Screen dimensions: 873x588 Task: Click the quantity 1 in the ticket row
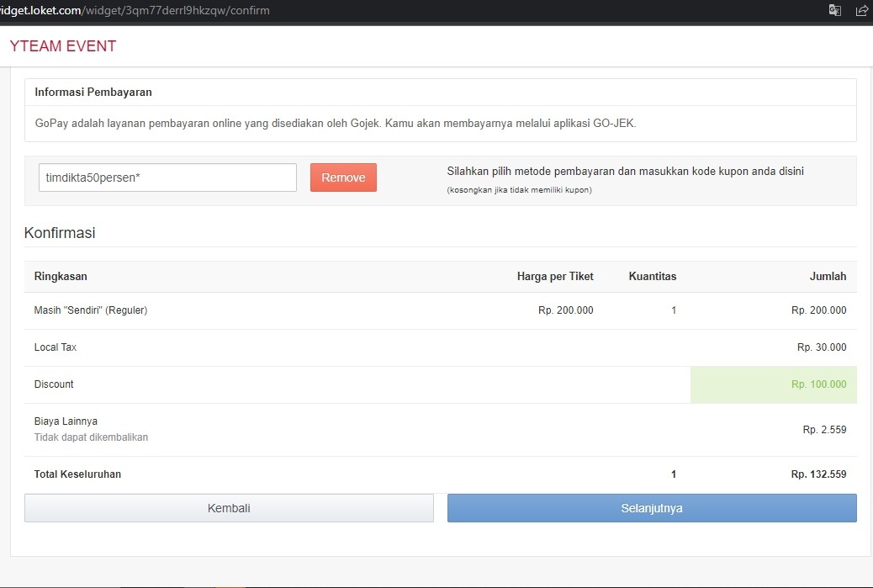pos(674,310)
